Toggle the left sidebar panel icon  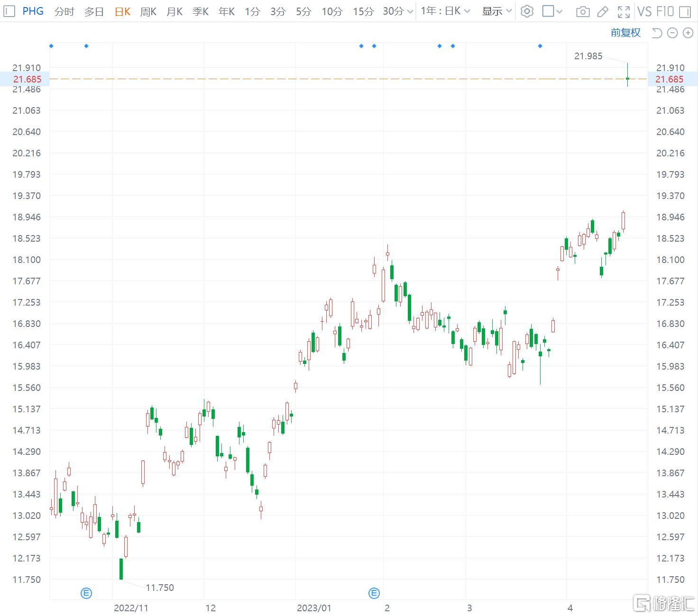pyautogui.click(x=9, y=11)
